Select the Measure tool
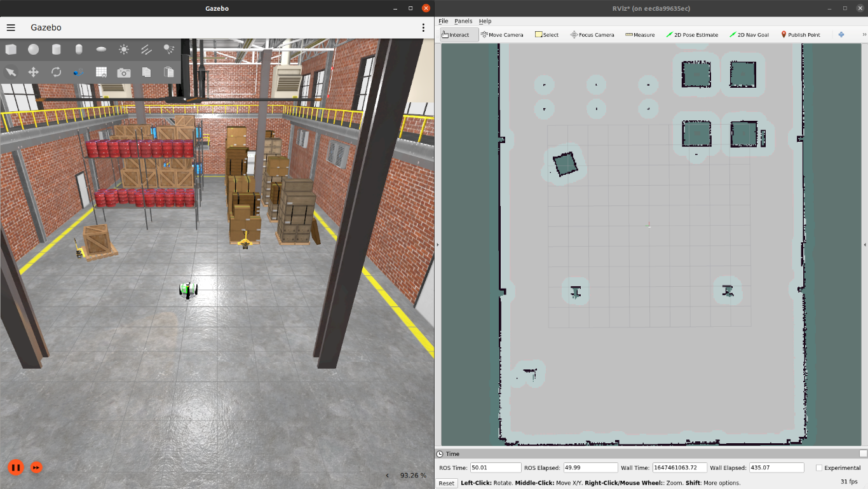 click(640, 35)
